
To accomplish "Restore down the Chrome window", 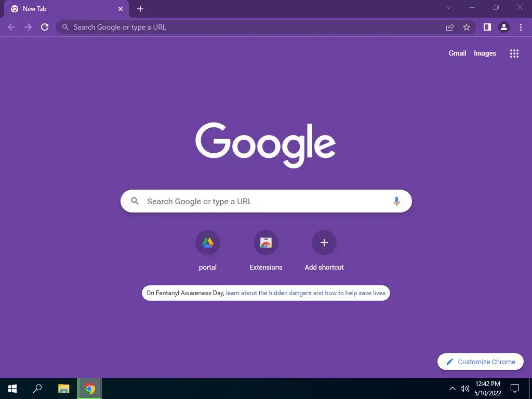I will tap(496, 7).
